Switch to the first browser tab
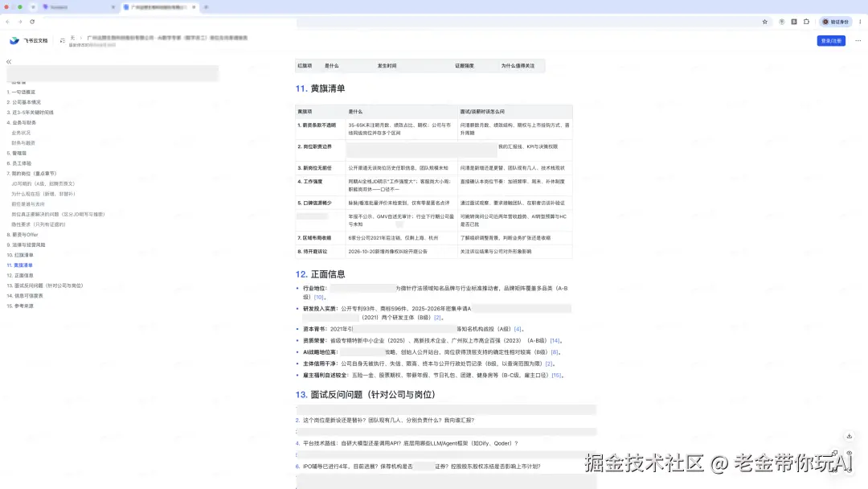Screen dimensions: 868x489 point(79,7)
